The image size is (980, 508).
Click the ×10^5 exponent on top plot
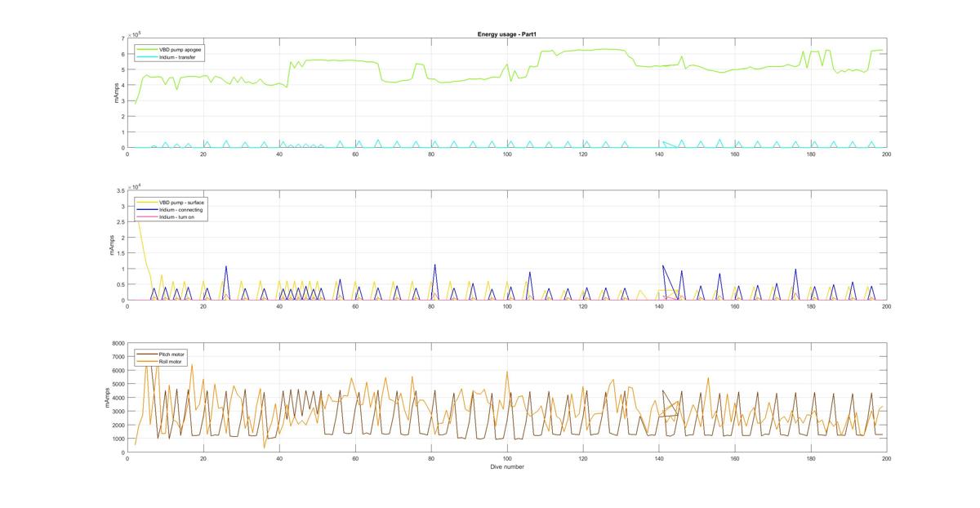click(136, 33)
